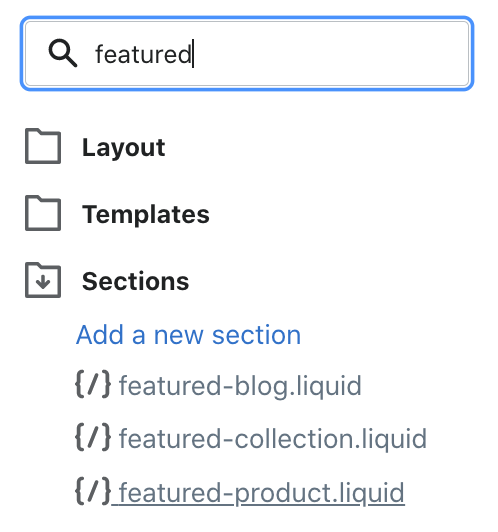This screenshot has width=498, height=532.
Task: Click the liquid icon beside featured-collection.liquid
Action: (x=93, y=437)
